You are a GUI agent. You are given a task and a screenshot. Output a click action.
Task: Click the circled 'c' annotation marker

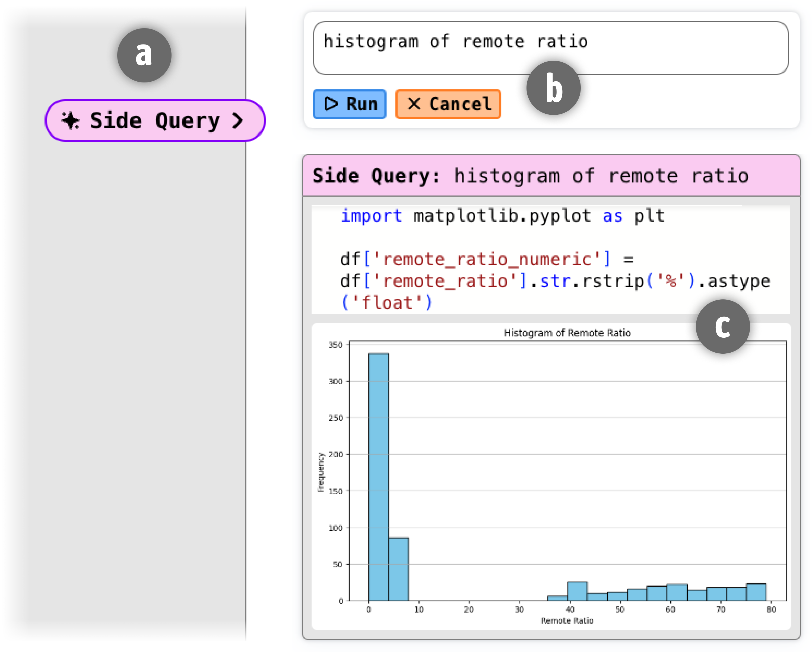(722, 326)
